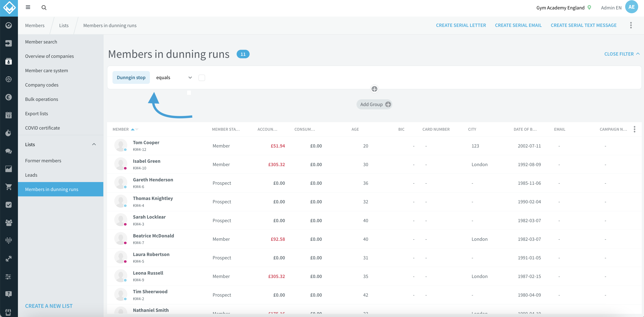Collapse the Lists section chevron
Viewport: 644px width, 317px height.
(94, 144)
